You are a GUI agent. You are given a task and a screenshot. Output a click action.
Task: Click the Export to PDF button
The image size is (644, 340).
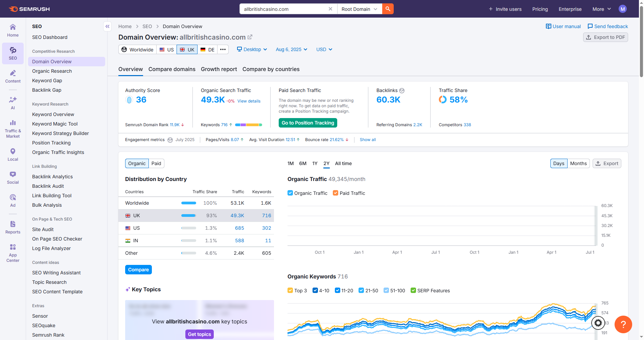click(605, 37)
